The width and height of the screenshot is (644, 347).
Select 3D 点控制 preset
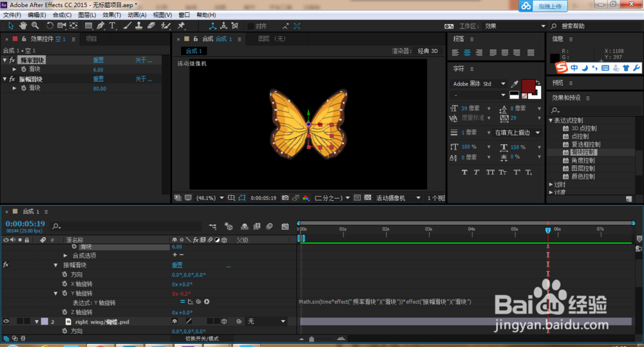(583, 128)
